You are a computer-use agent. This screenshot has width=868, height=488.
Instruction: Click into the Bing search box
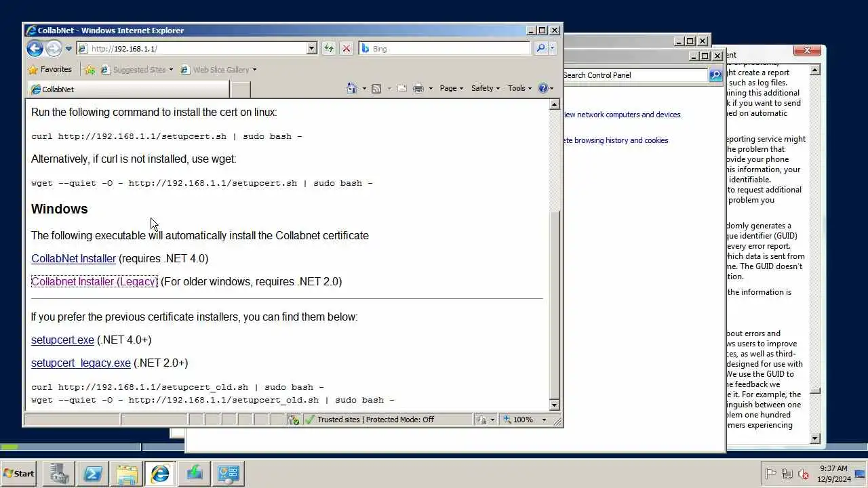(x=445, y=49)
